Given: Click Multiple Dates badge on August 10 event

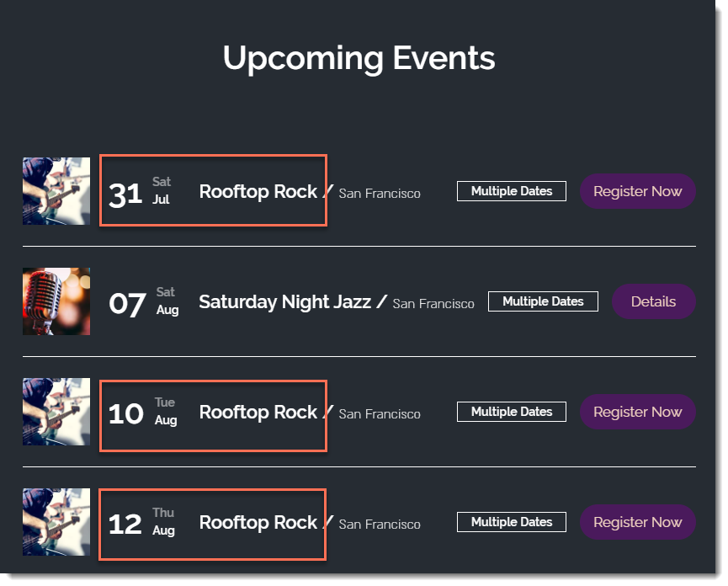Looking at the screenshot, I should click(511, 412).
